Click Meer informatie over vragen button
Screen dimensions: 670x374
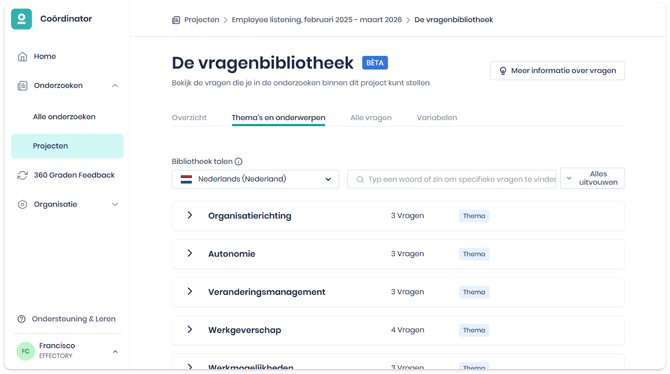click(x=557, y=71)
